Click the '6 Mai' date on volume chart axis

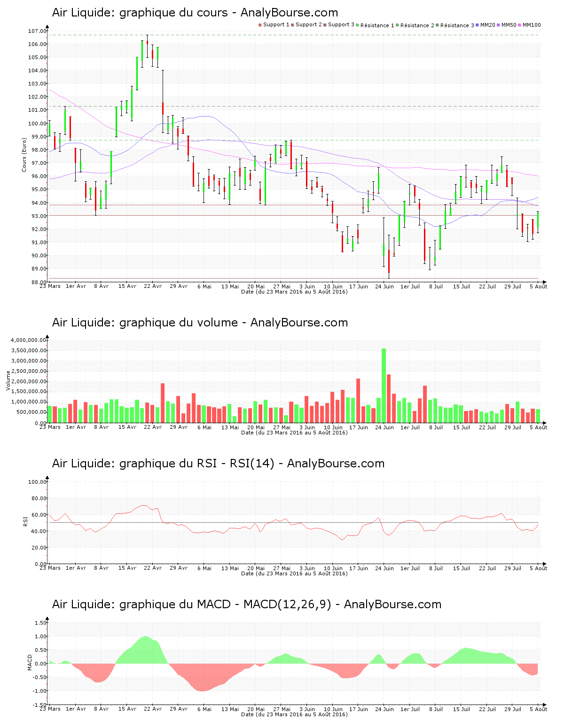pyautogui.click(x=204, y=427)
